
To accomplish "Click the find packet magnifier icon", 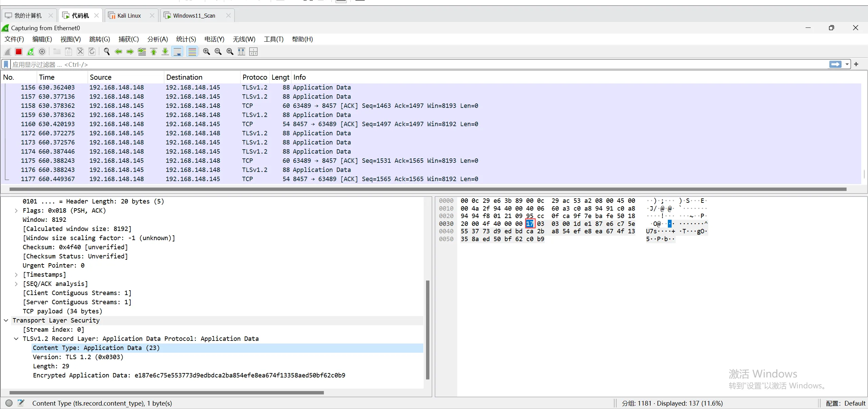I will pos(107,52).
